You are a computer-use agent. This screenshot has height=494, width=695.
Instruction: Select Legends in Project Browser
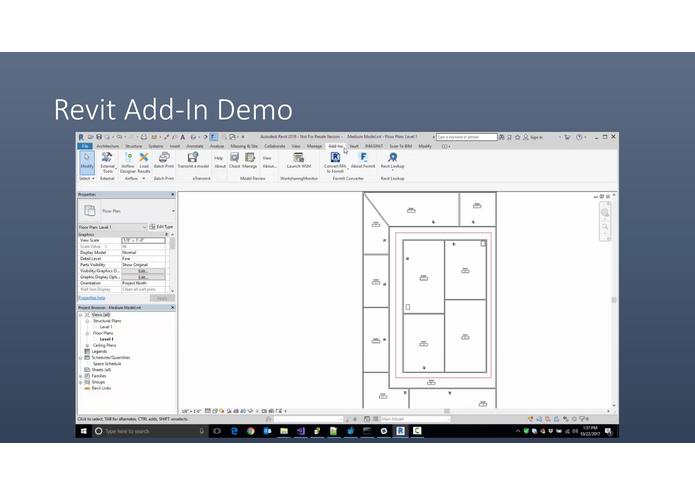[99, 351]
